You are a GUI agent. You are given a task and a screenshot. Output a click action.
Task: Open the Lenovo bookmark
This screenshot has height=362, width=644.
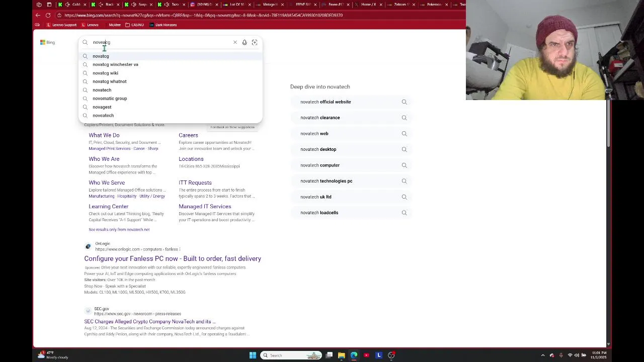90,25
